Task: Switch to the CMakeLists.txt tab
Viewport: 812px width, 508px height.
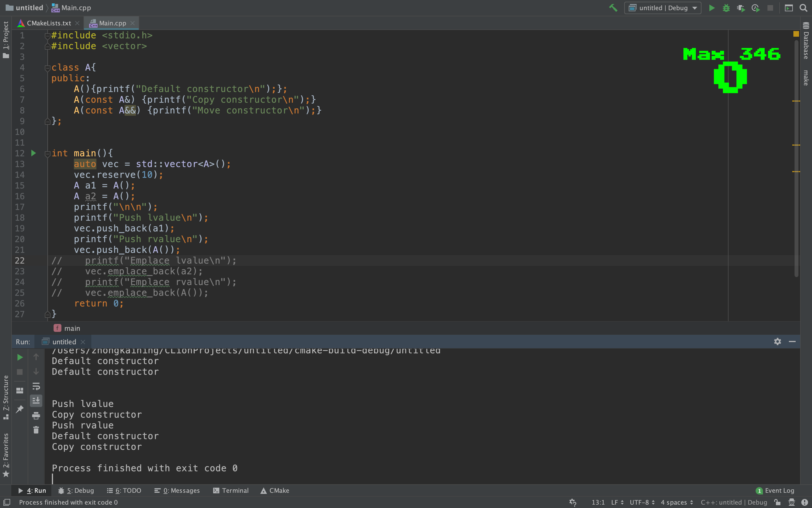Action: click(x=49, y=23)
